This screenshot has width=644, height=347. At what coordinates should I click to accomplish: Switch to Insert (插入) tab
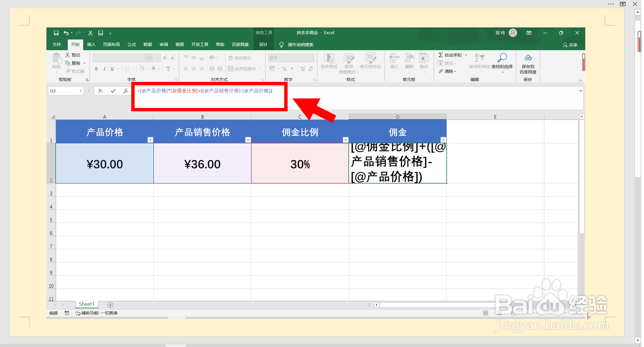click(91, 44)
